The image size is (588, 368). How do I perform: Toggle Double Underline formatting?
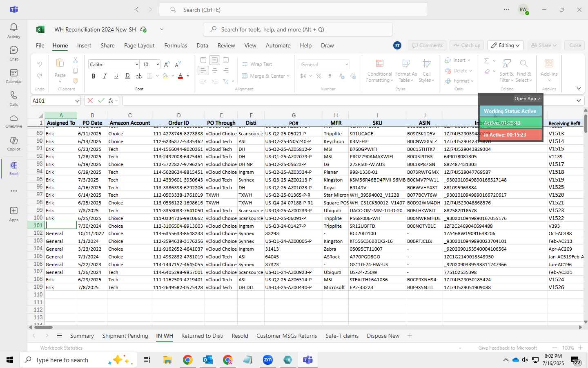tap(128, 76)
